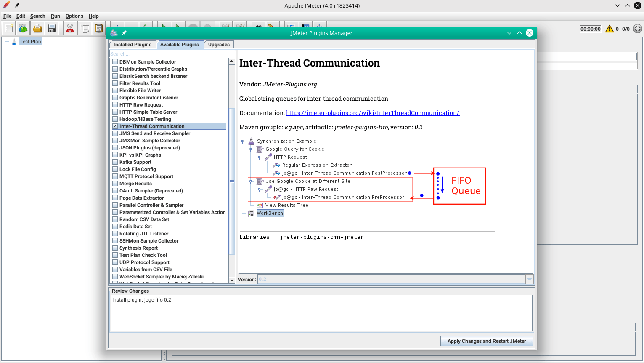Click the plugin list scroll-up arrow
Screen dimensions: 644x363
231,61
